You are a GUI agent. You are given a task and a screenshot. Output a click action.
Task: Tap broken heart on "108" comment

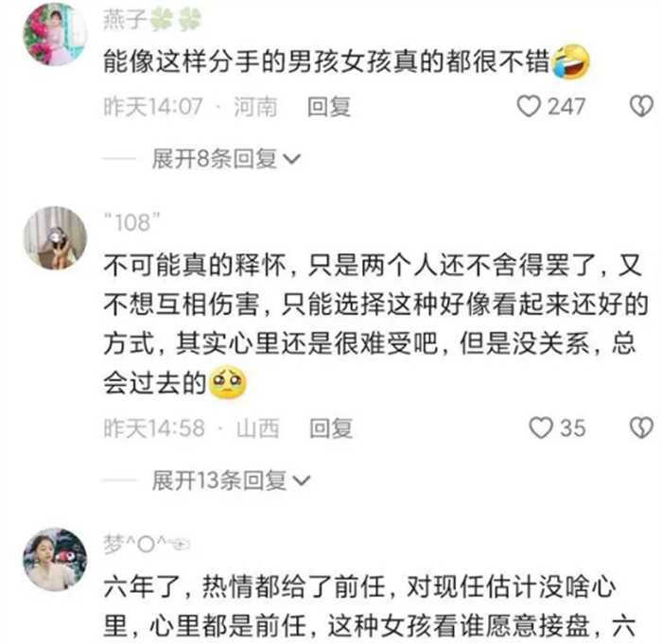point(642,427)
